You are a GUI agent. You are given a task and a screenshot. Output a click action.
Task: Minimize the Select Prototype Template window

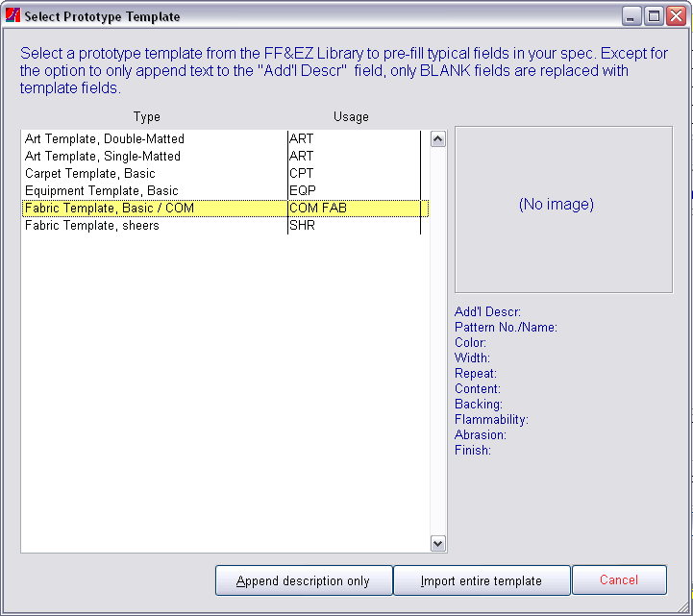click(631, 16)
